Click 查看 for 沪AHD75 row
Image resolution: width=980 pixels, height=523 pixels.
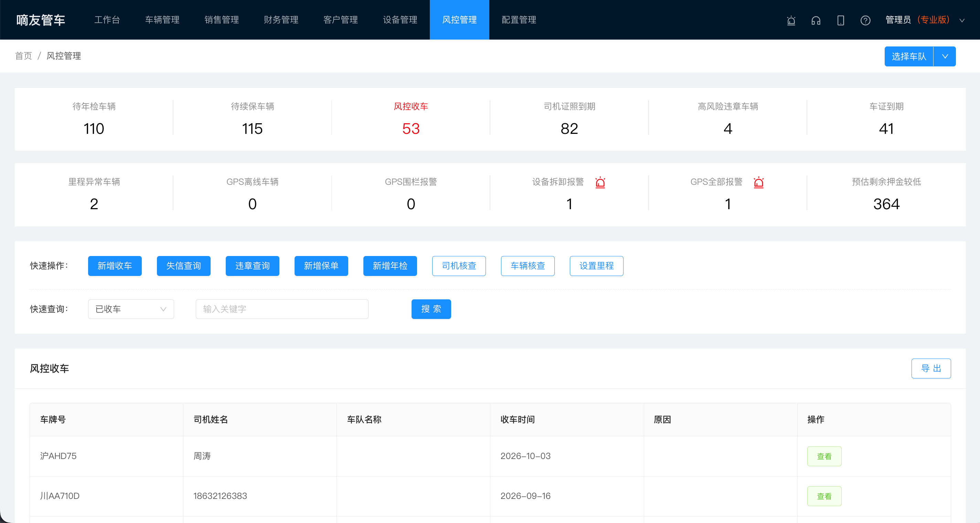coord(824,456)
